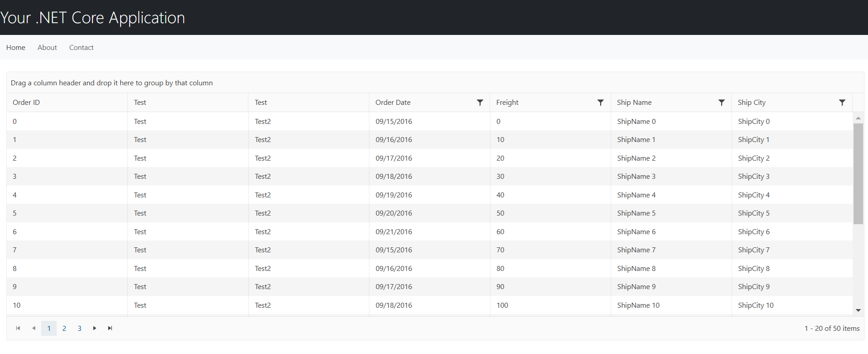Select the ShipName 7 cell

tap(671, 250)
